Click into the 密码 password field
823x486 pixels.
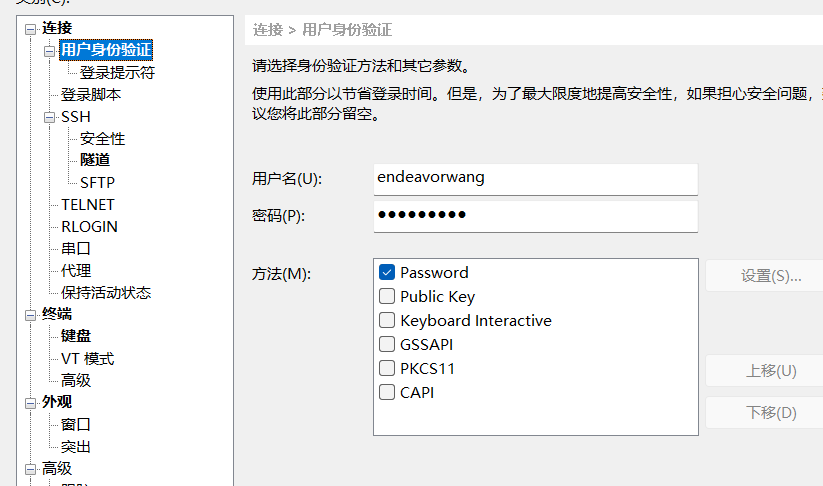[x=535, y=215]
